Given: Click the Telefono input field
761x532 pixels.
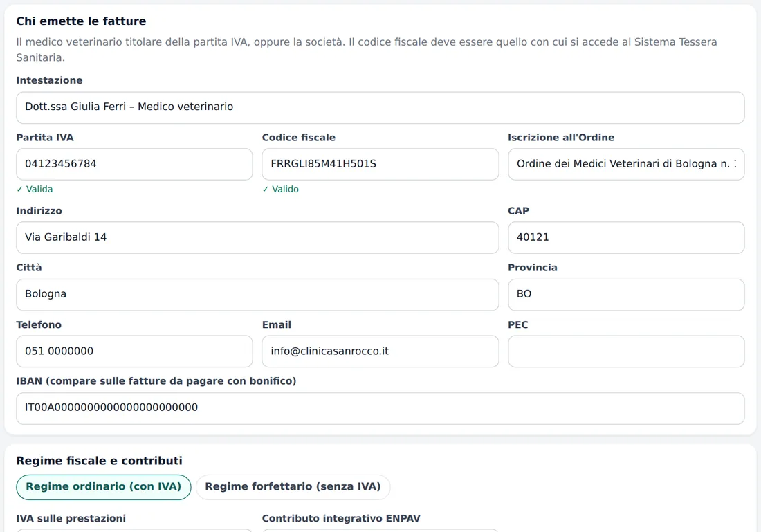Looking at the screenshot, I should tap(134, 351).
